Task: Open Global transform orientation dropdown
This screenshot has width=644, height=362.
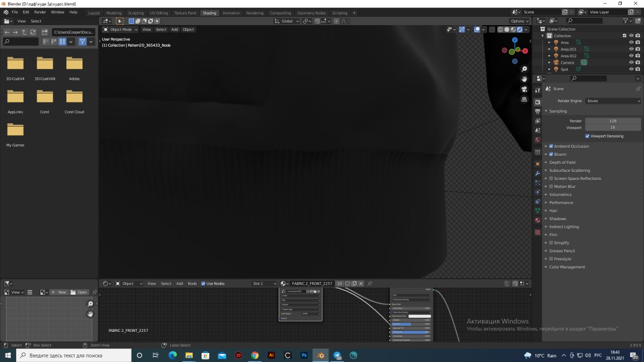Action: [287, 21]
